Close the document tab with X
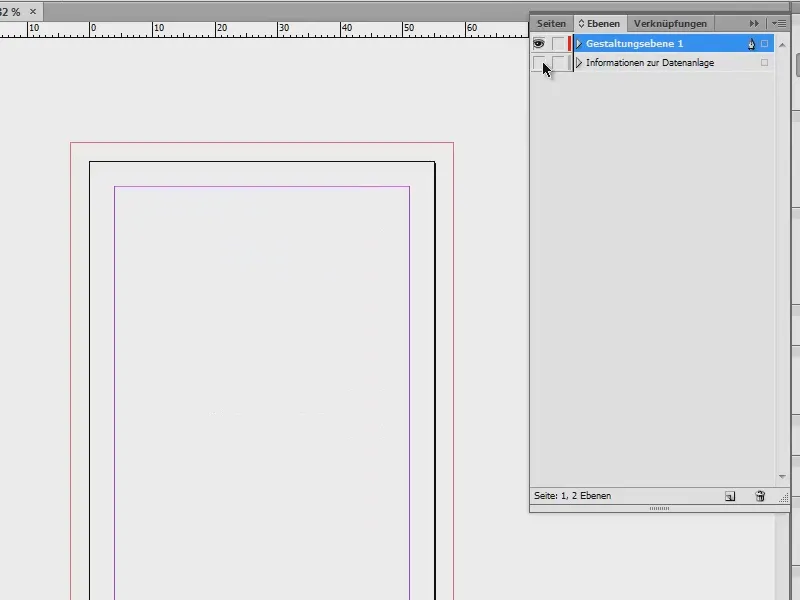Image resolution: width=800 pixels, height=600 pixels. pyautogui.click(x=33, y=11)
